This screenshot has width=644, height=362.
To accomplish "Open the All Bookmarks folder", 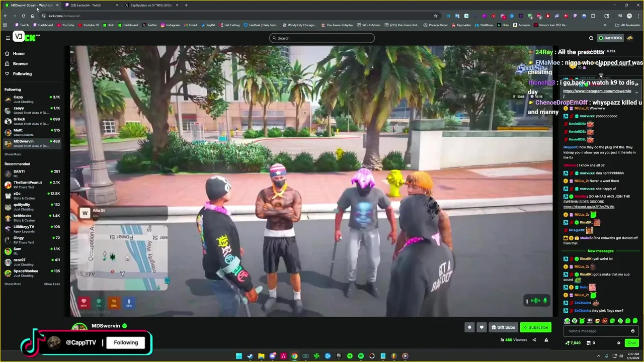I will 628,25.
